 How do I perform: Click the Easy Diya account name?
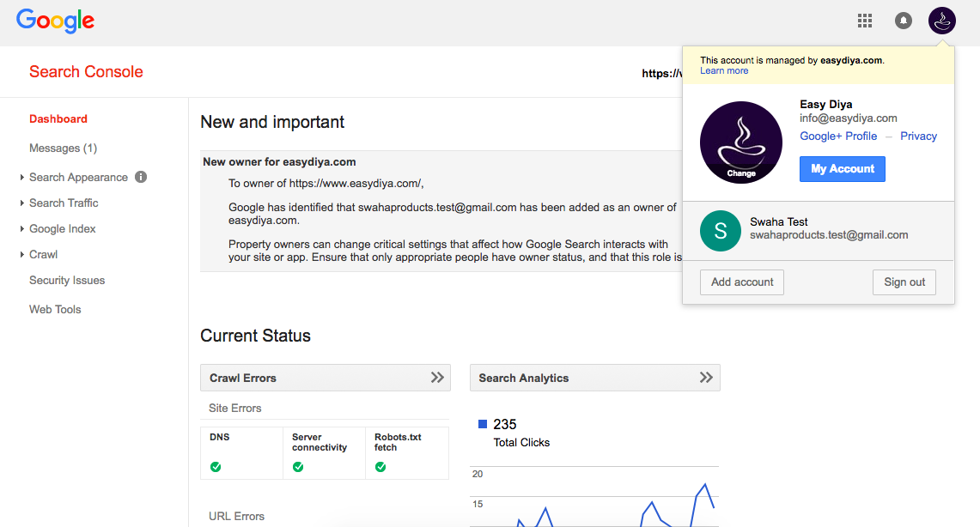pos(825,104)
